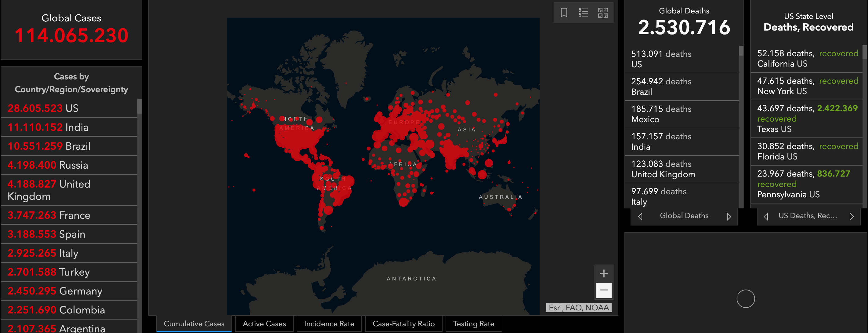Go to next Global Deaths panel page
This screenshot has height=333, width=868.
(729, 216)
